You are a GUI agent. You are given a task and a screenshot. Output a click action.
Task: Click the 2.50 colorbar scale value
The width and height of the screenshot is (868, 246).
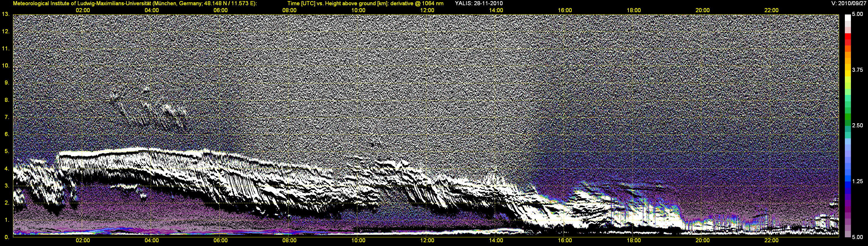point(858,126)
